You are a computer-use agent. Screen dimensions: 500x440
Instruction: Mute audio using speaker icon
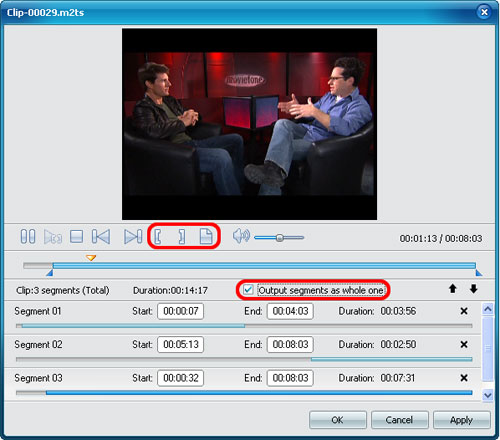(241, 236)
